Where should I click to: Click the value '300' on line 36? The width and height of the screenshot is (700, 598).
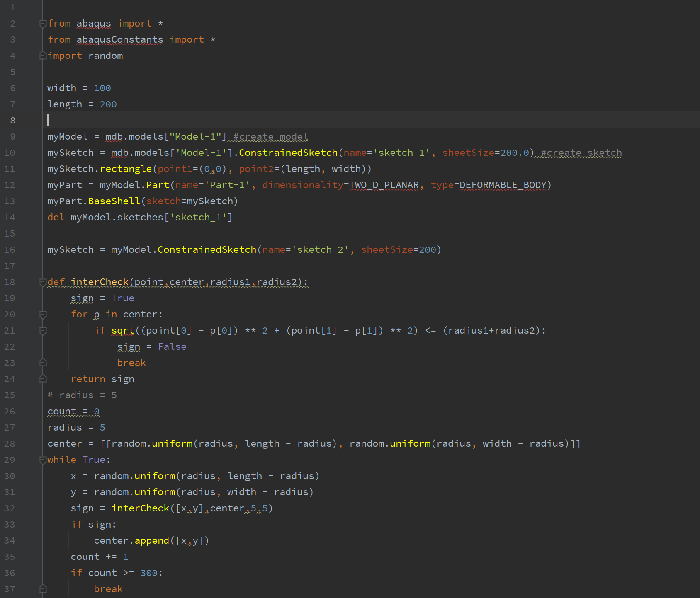pyautogui.click(x=149, y=573)
